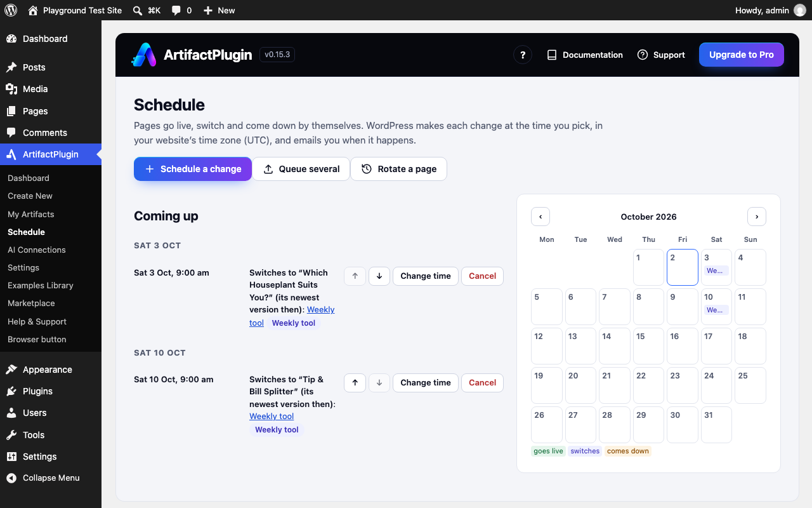The height and width of the screenshot is (508, 812).
Task: Open Weekly tool link under Houseplant entry
Action: tap(320, 309)
